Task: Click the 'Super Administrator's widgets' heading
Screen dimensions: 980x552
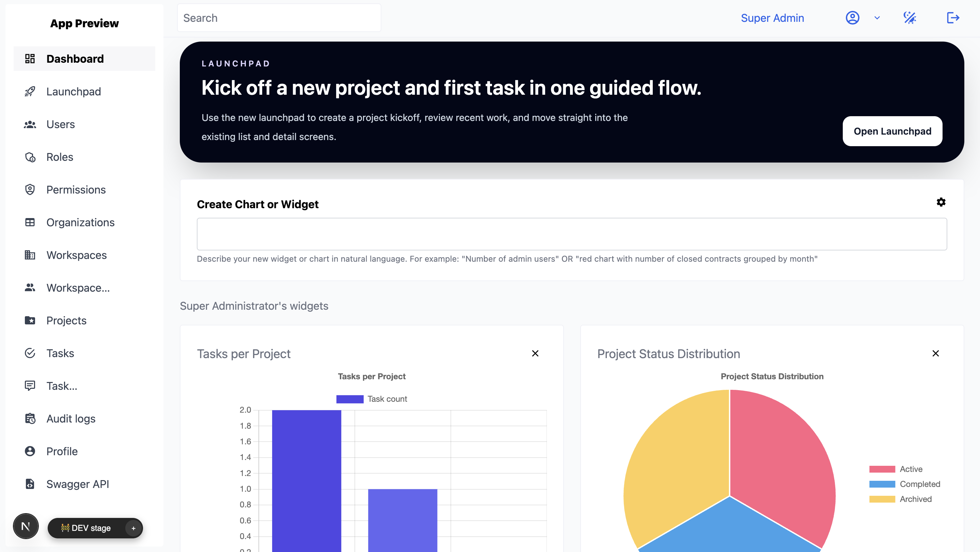Action: point(254,306)
